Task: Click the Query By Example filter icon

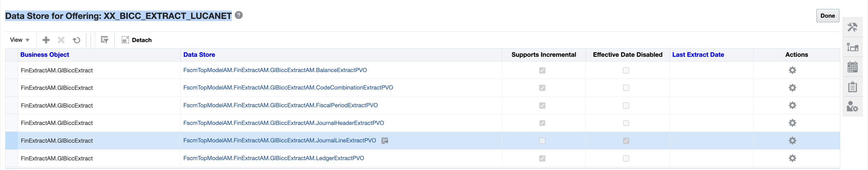Action: (x=105, y=40)
